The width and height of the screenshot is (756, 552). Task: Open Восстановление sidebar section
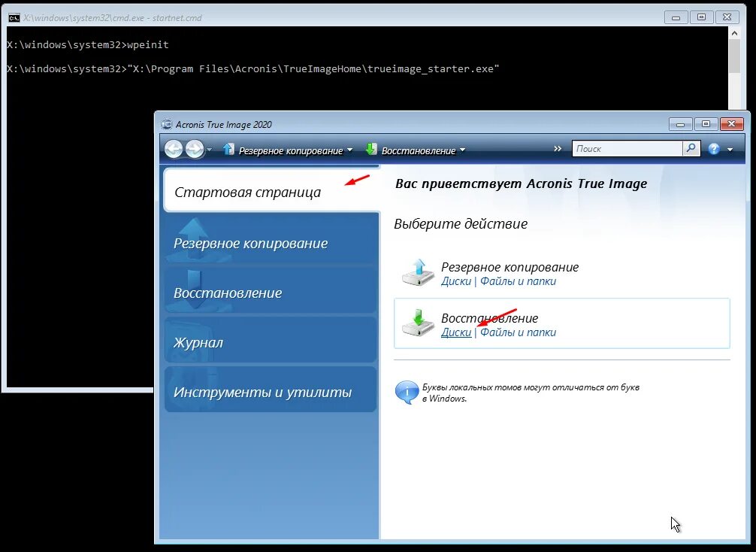[x=271, y=292]
